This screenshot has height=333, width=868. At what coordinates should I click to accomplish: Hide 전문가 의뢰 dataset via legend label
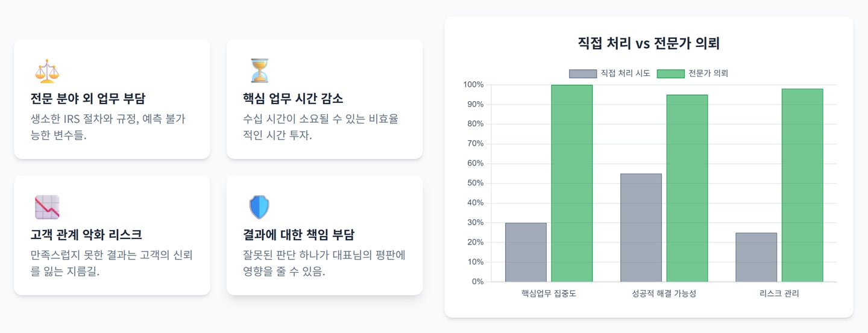point(708,73)
